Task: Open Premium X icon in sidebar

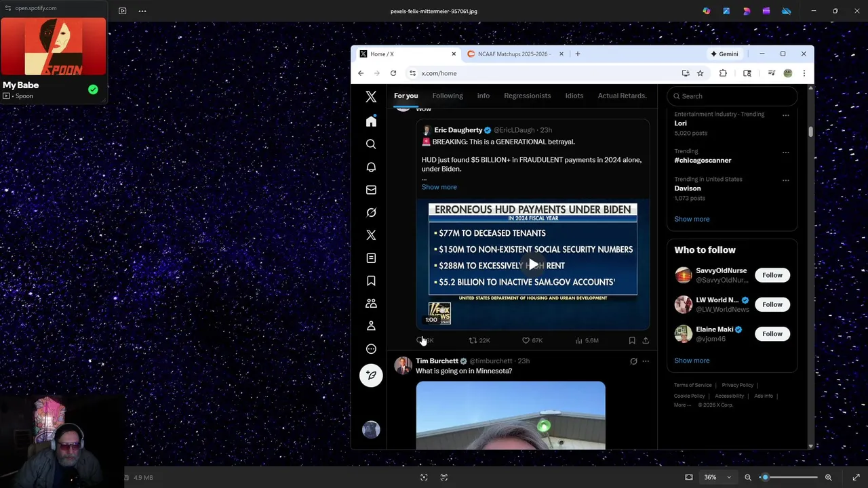Action: pos(371,235)
